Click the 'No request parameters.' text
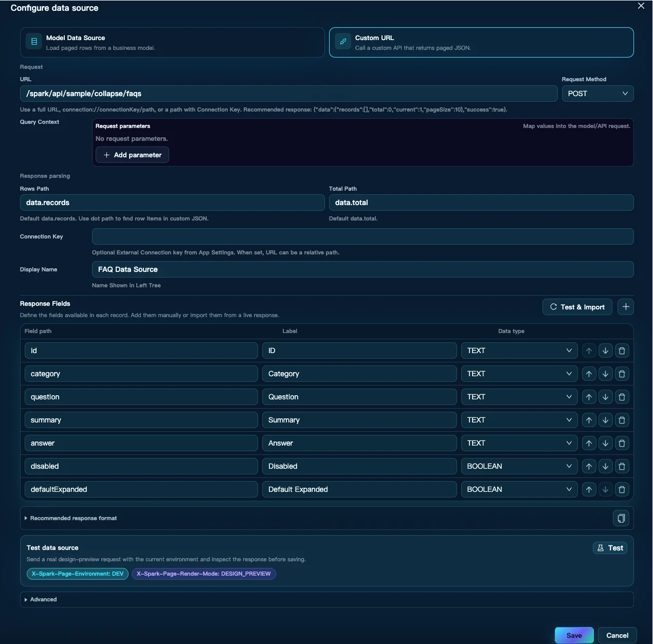This screenshot has height=644, width=653. pyautogui.click(x=132, y=139)
